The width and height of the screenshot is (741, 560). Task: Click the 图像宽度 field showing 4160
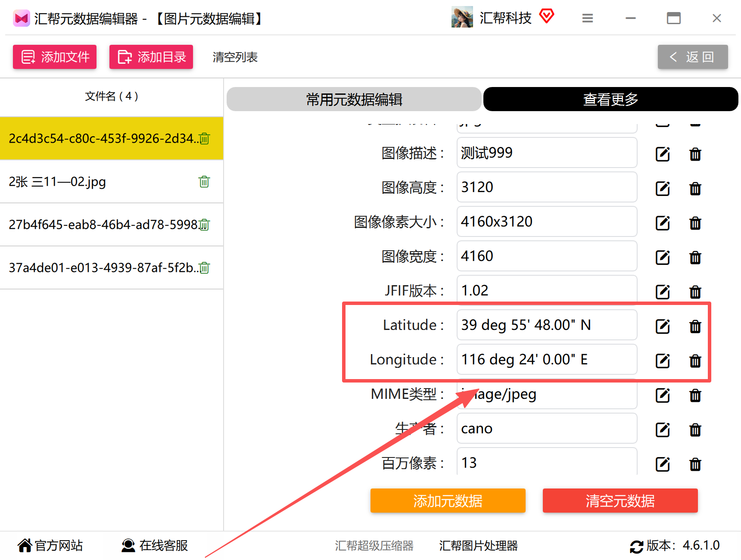click(x=547, y=256)
